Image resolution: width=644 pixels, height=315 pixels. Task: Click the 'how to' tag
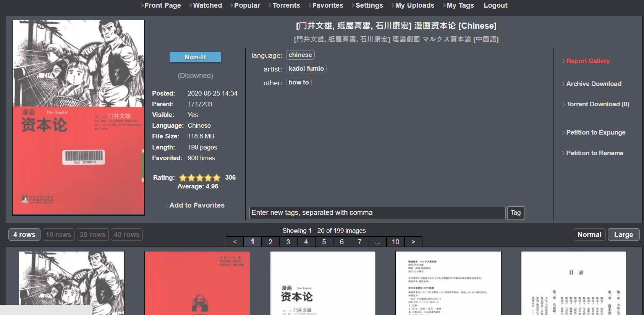[299, 83]
